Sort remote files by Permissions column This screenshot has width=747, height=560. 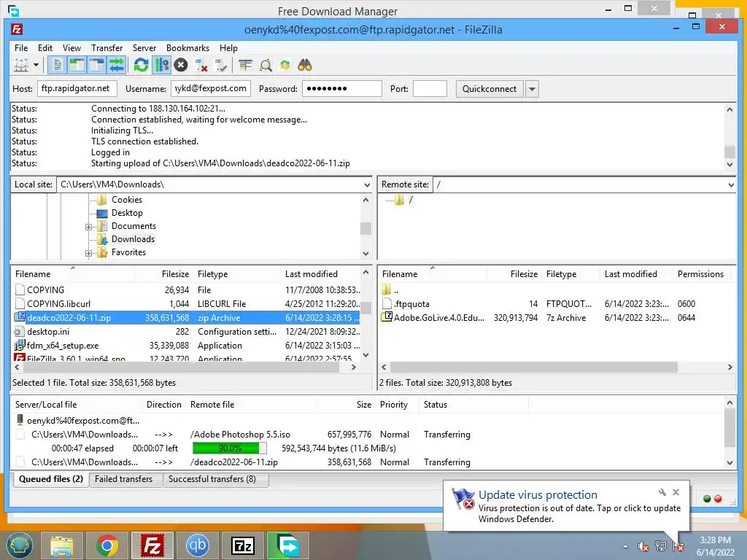pyautogui.click(x=700, y=274)
